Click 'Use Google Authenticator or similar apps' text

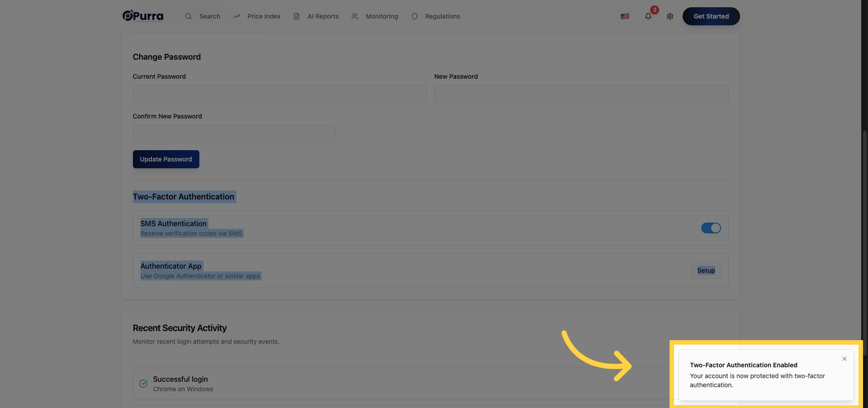click(x=200, y=276)
